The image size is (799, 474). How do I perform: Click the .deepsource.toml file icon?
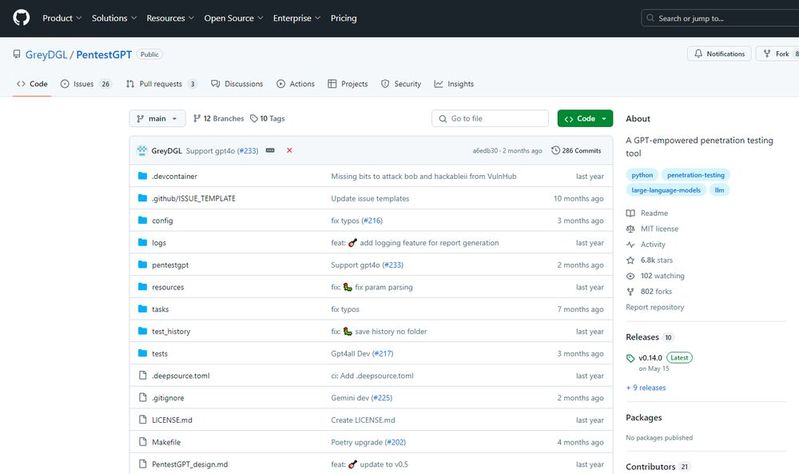click(x=143, y=376)
